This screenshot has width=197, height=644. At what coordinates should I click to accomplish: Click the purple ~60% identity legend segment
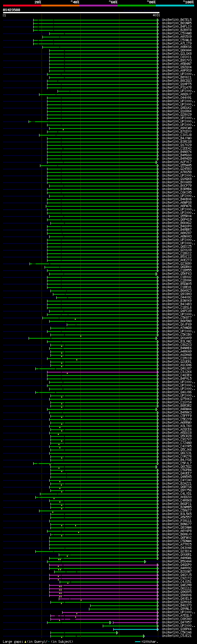click(x=98, y=6)
